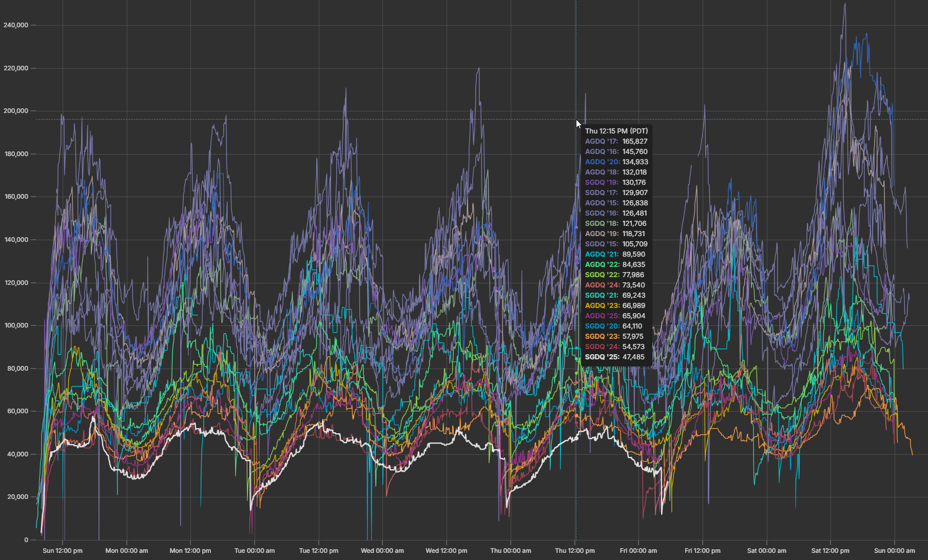Click the AGDQ '18 entry showing 132,018
Viewport: 928px width, 560px height.
(616, 172)
